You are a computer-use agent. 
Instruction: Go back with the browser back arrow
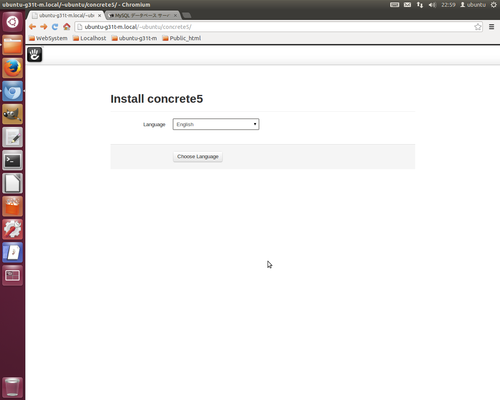coord(32,27)
